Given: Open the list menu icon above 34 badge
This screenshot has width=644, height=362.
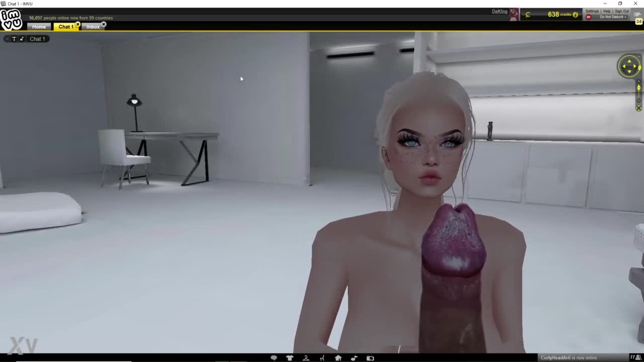Looking at the screenshot, I should point(638,14).
